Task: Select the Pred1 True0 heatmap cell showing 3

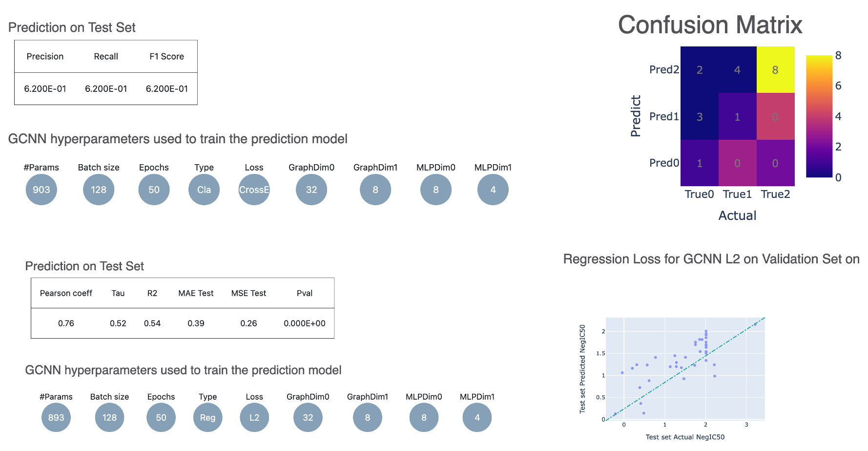Action: (x=700, y=117)
